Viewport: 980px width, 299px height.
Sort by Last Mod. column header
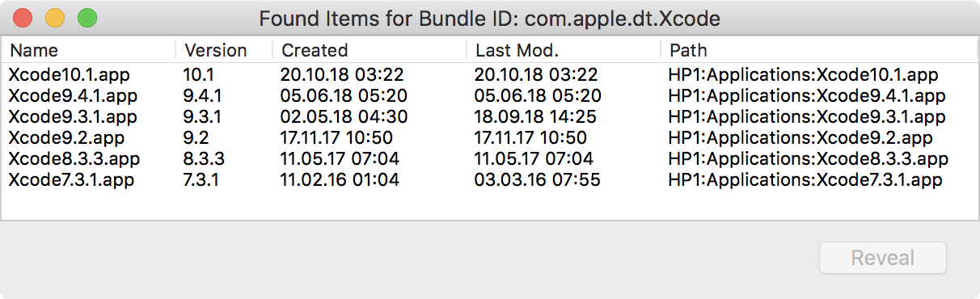coord(564,50)
